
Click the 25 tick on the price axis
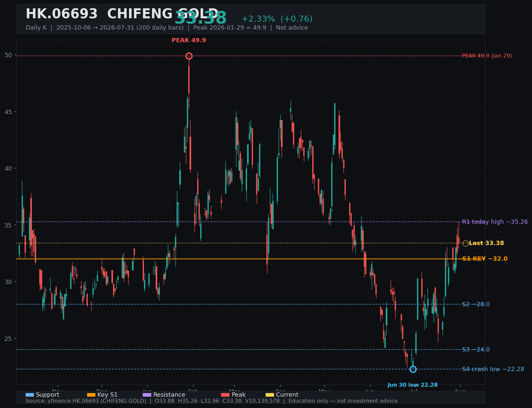pos(8,339)
